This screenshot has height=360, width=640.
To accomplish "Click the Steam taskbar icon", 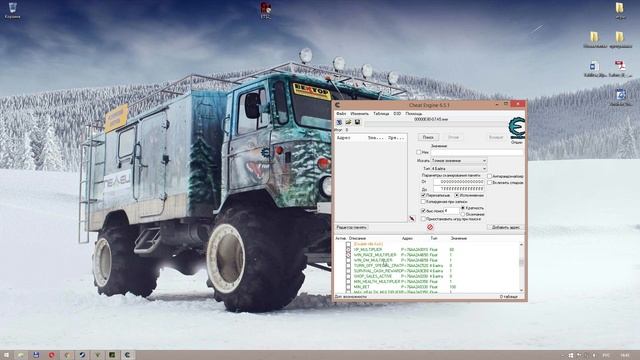I will coord(82,355).
